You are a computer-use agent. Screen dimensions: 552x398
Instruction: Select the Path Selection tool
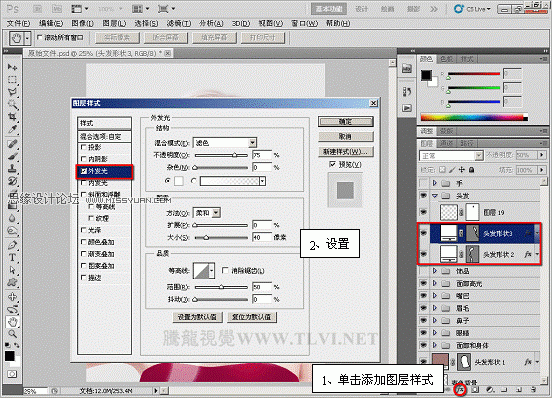pyautogui.click(x=13, y=270)
